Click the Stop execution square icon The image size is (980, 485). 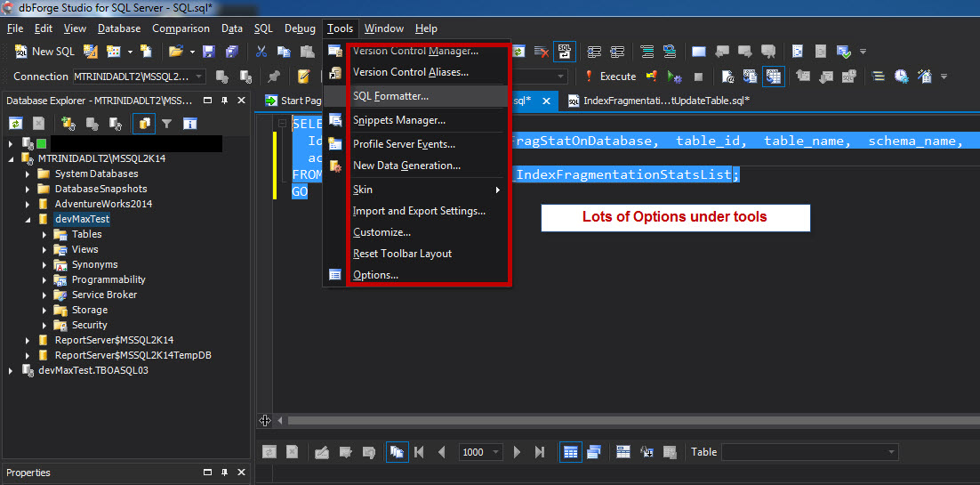click(x=699, y=77)
